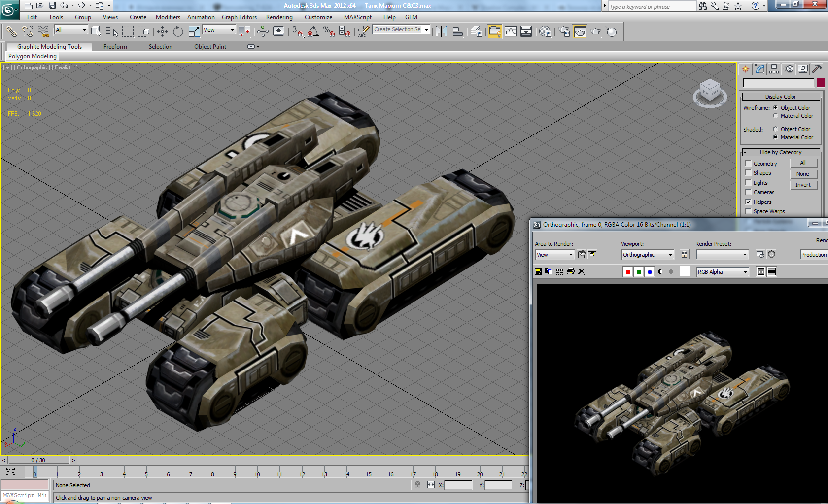
Task: Click the Mirror tool icon
Action: click(x=441, y=32)
